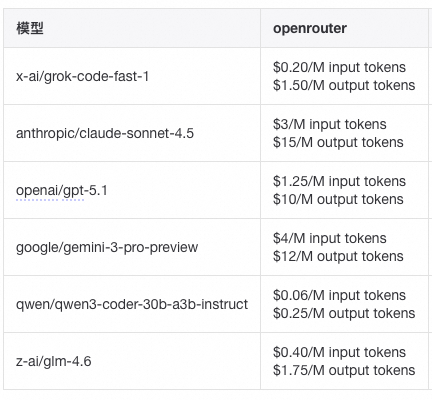Click the $1.75/M output tokens price
Image resolution: width=432 pixels, height=400 pixels.
click(x=344, y=370)
